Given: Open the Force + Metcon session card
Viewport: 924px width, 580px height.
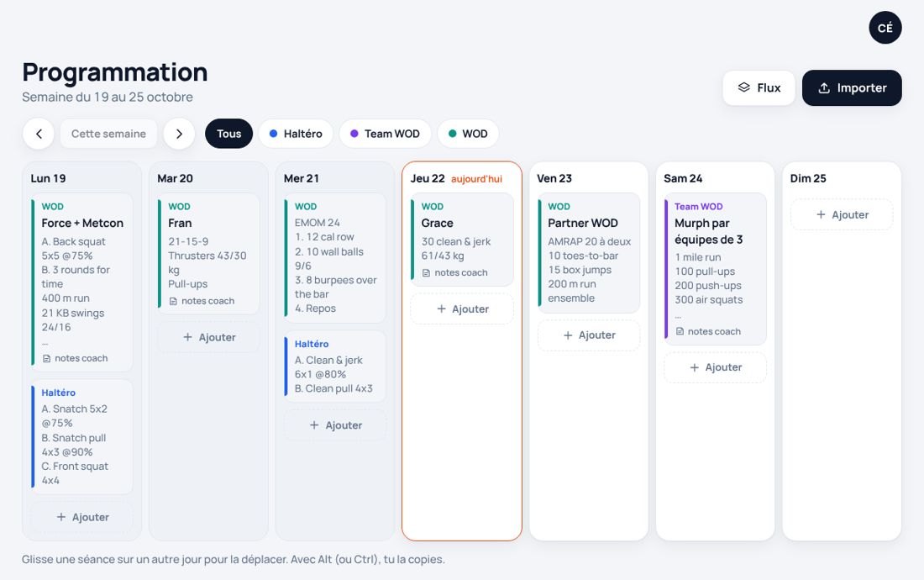Looking at the screenshot, I should click(82, 282).
